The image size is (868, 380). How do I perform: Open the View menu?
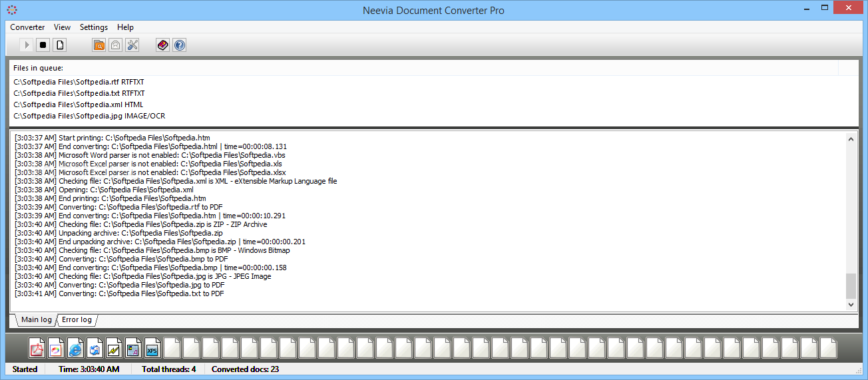point(62,27)
